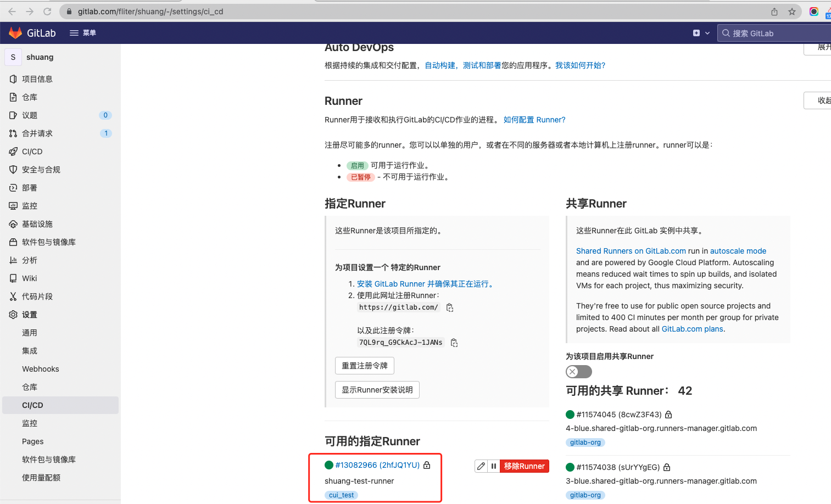The width and height of the screenshot is (831, 504).
Task: Open the create new dropdown
Action: 701,33
